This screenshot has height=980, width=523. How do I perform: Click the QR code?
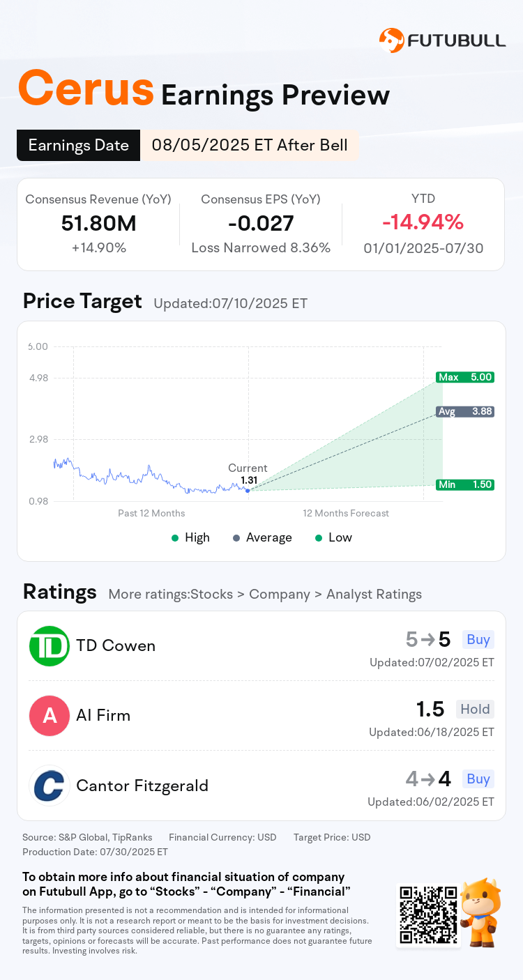pos(427,914)
